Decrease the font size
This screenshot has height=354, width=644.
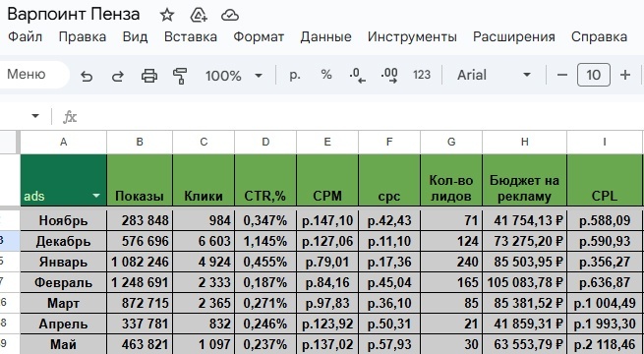[x=562, y=75]
